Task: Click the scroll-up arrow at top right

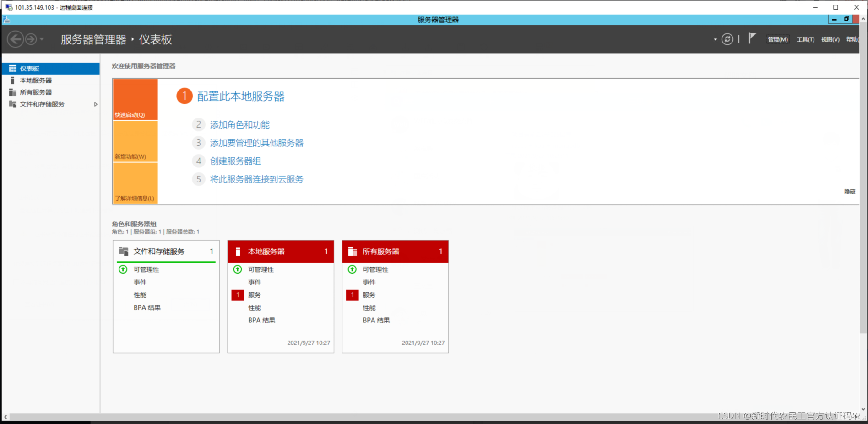Action: [x=863, y=19]
